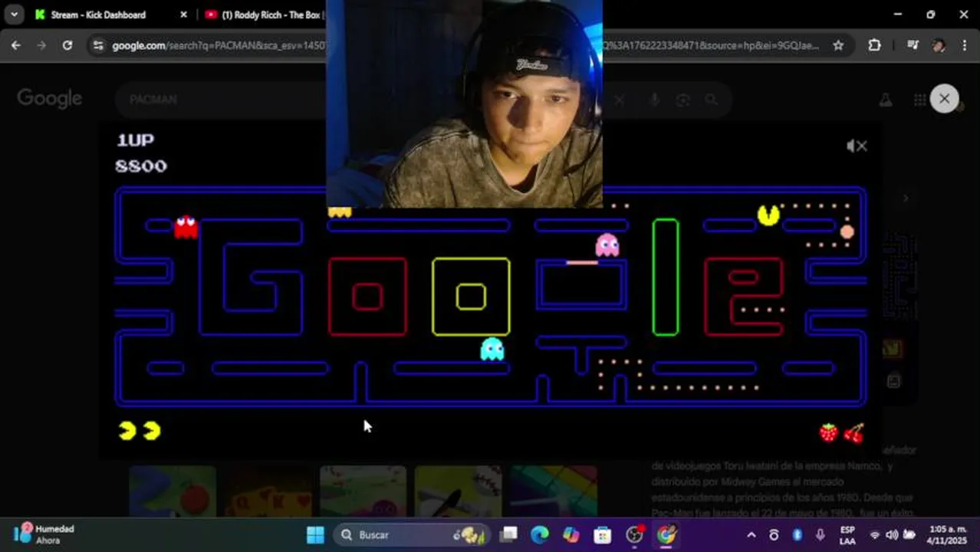Click the red ghost Blinky in the maze
This screenshot has height=552, width=980.
(x=186, y=227)
